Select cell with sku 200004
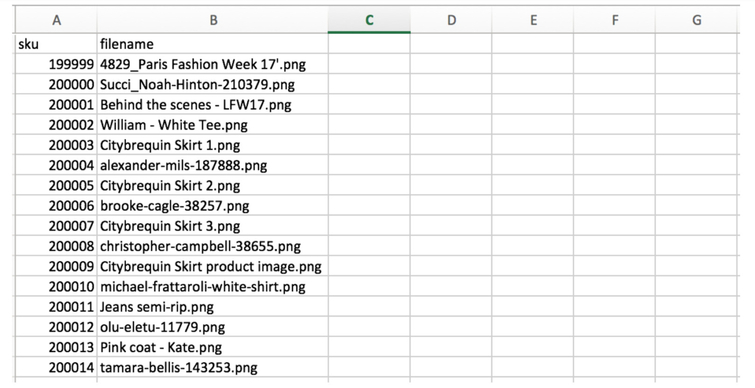This screenshot has width=755, height=388. 56,165
